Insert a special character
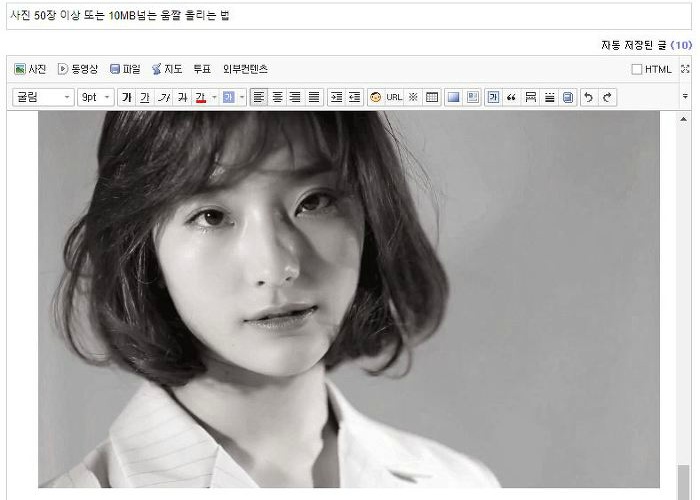Screen dimensions: 700x500 [x=413, y=97]
